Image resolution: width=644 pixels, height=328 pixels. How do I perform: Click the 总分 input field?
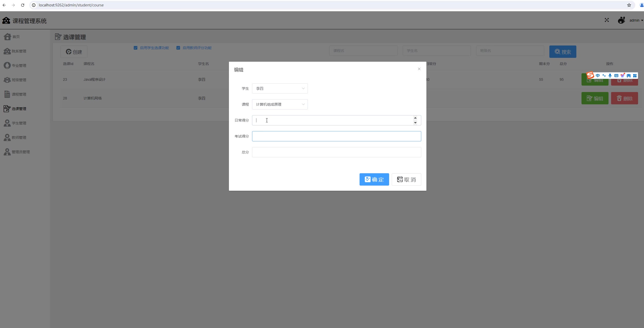tap(336, 152)
